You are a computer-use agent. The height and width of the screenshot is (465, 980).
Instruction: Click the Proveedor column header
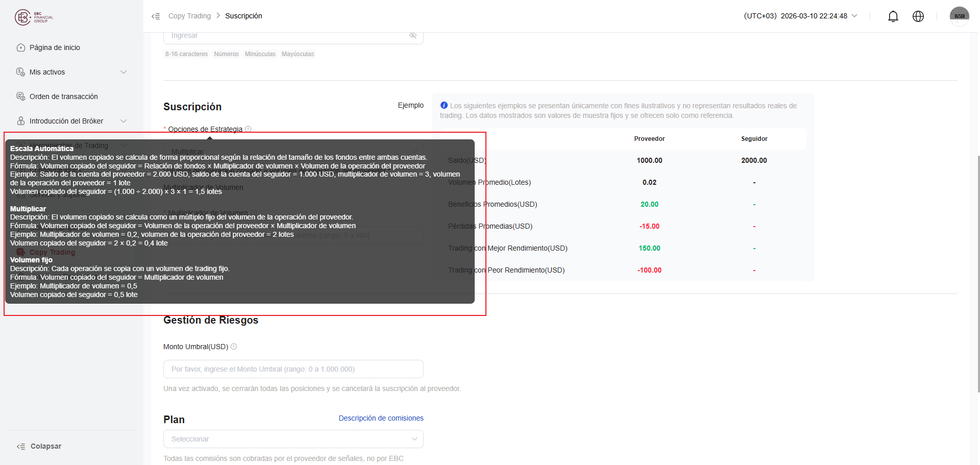pyautogui.click(x=649, y=139)
